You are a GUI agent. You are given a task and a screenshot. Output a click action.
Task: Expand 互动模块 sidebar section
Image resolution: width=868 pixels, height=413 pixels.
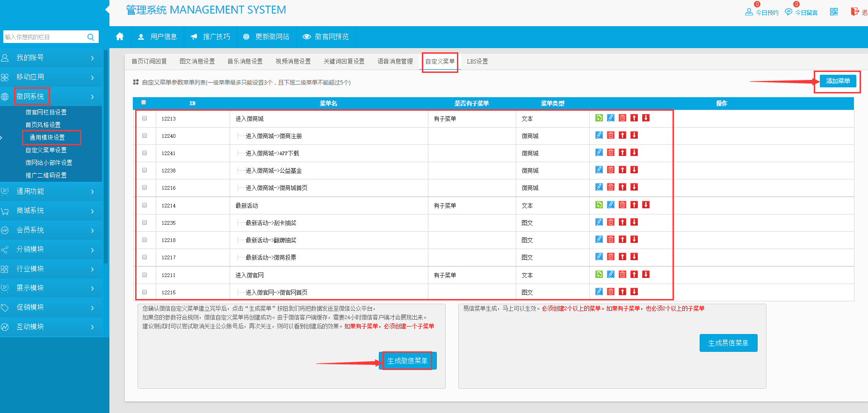click(51, 327)
